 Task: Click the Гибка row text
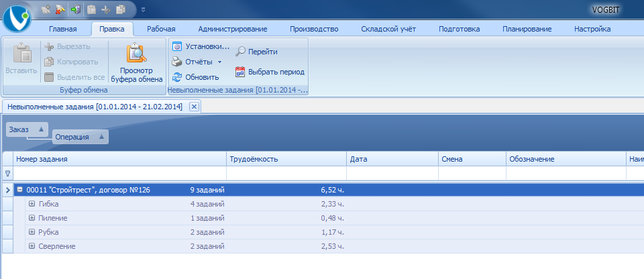tap(48, 204)
